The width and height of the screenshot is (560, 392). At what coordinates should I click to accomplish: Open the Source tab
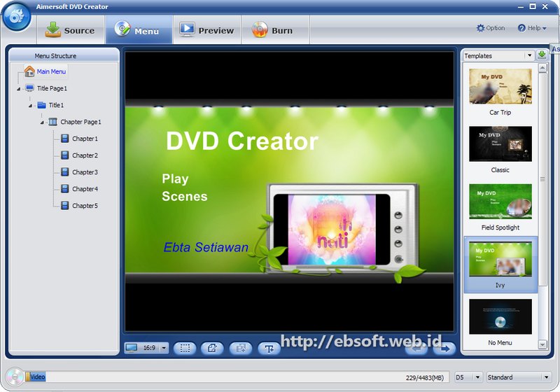[x=71, y=30]
